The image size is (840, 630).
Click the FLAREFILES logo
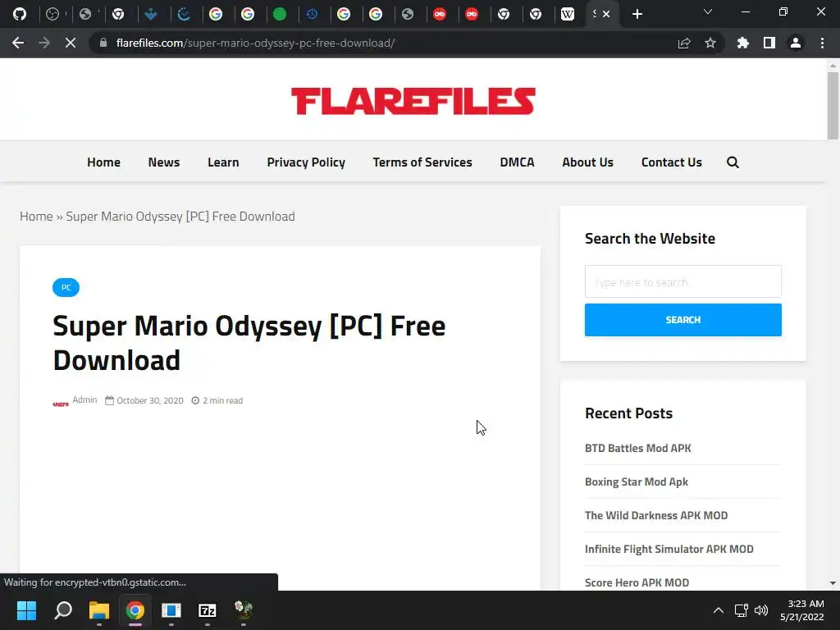(413, 101)
